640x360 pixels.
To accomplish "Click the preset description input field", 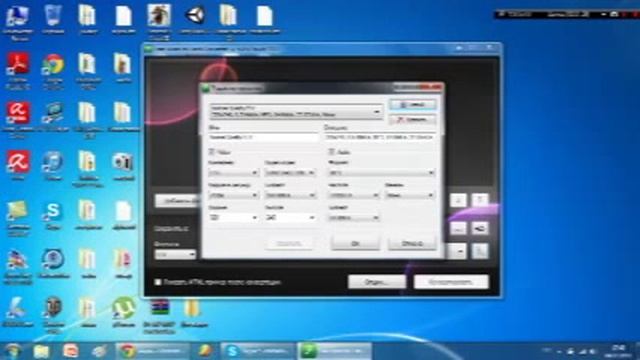I will coord(380,138).
